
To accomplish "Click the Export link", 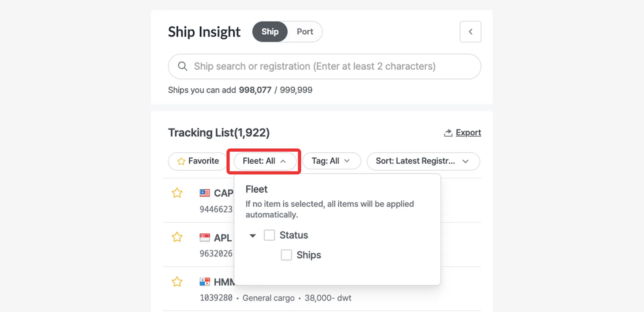I will pos(468,133).
